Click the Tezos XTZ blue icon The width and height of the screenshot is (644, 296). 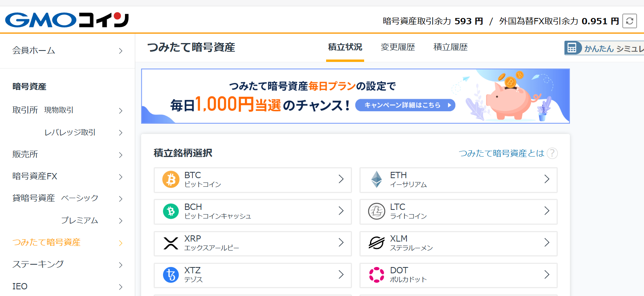(171, 275)
